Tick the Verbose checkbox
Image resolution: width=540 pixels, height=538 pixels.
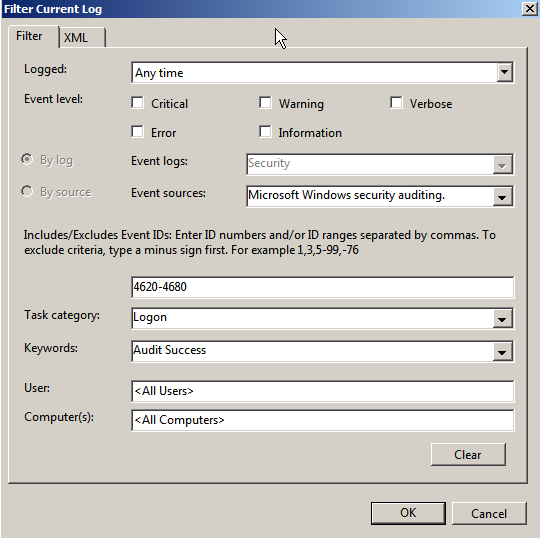396,103
